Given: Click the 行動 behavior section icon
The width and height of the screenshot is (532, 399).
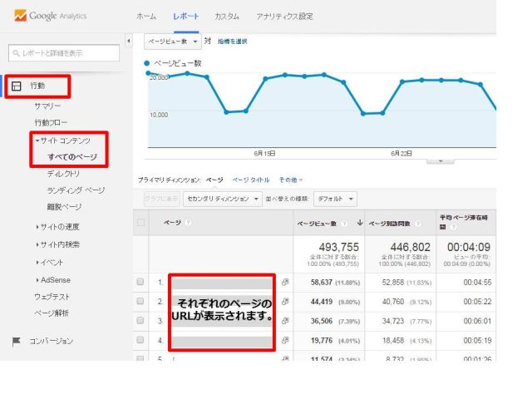Looking at the screenshot, I should (x=17, y=86).
